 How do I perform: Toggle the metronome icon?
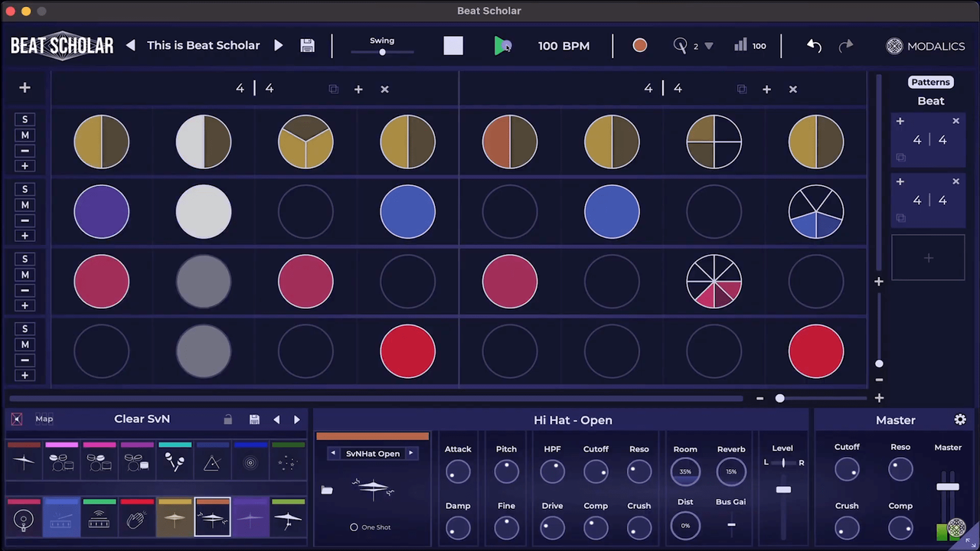pyautogui.click(x=680, y=46)
